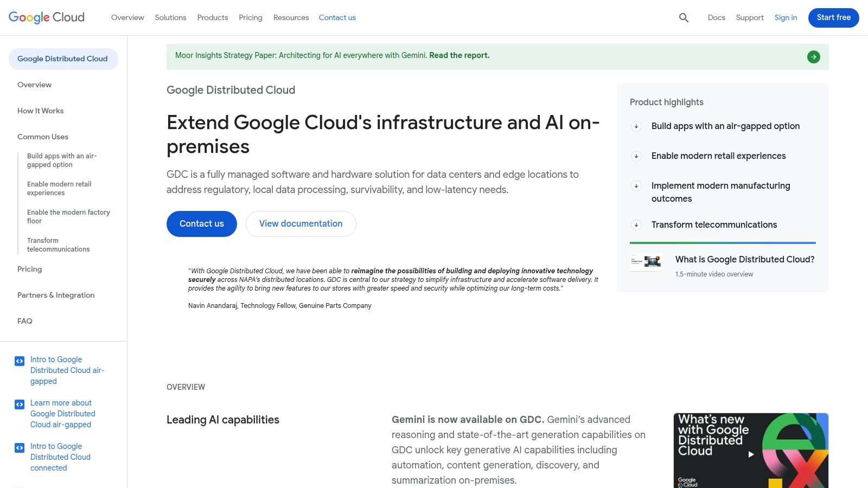Open the search with the magnifier icon
The width and height of the screenshot is (868, 488).
tap(683, 17)
